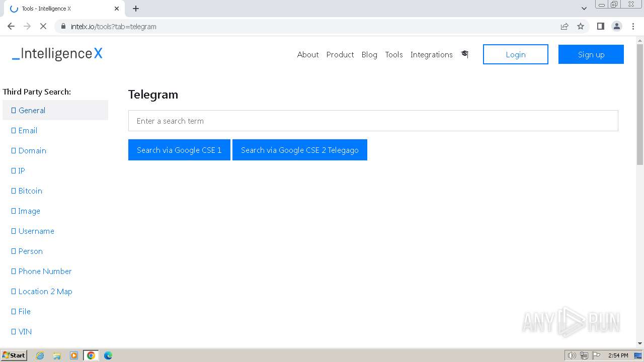Click the page vertical scrollbar
The image size is (644, 362).
tap(640, 104)
